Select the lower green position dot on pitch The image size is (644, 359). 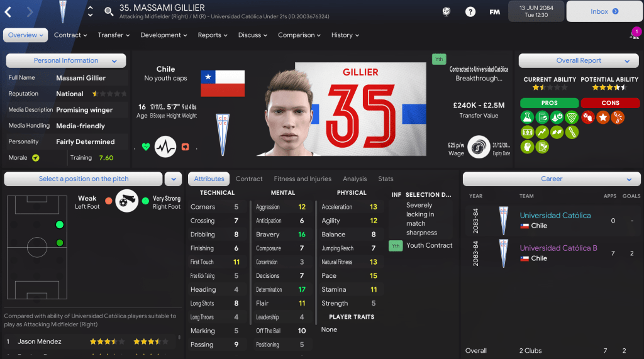[60, 243]
